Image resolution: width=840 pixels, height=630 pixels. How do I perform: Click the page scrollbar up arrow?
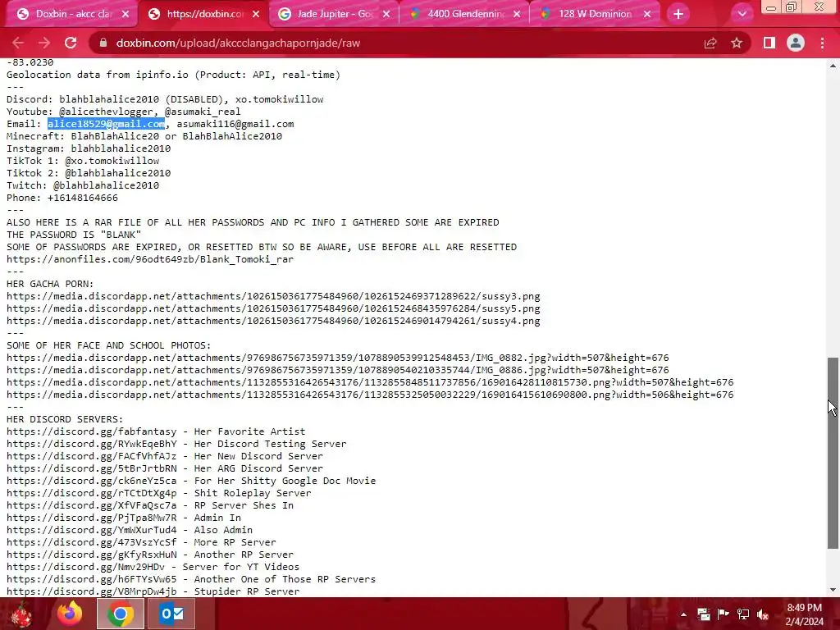tap(833, 66)
